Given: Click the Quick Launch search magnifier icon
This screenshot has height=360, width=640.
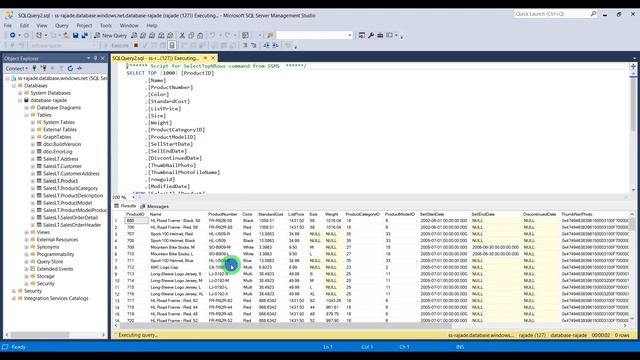Looking at the screenshot, I should point(593,14).
